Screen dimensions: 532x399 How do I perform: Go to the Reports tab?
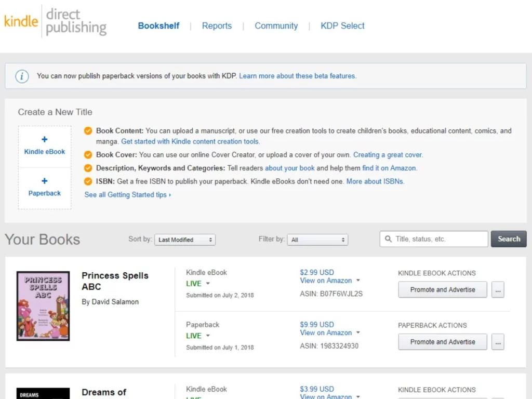tap(217, 26)
